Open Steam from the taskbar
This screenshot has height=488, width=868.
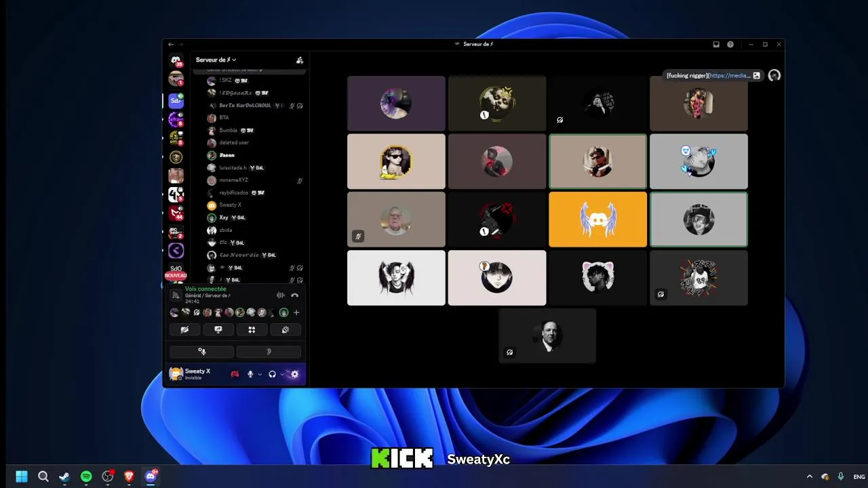click(64, 476)
